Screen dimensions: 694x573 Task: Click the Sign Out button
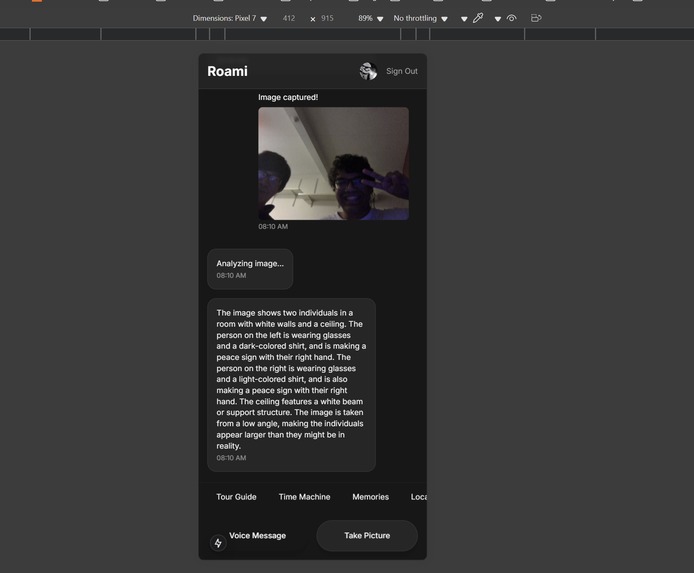click(x=402, y=71)
